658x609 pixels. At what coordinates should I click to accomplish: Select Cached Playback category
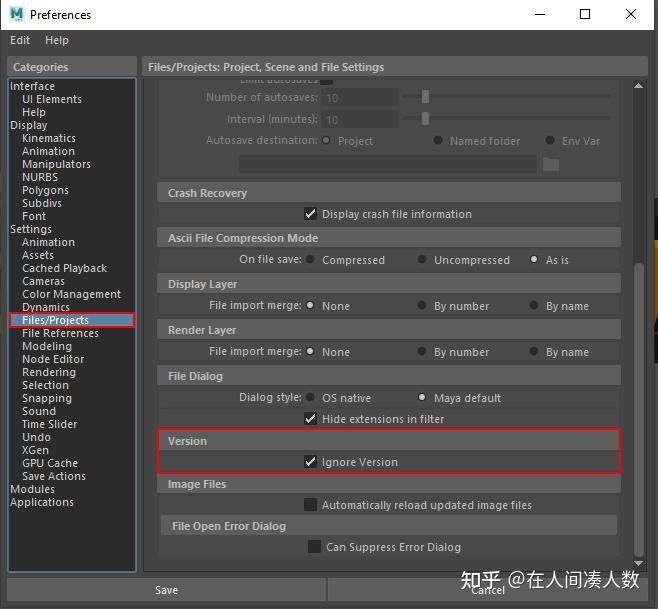click(65, 268)
